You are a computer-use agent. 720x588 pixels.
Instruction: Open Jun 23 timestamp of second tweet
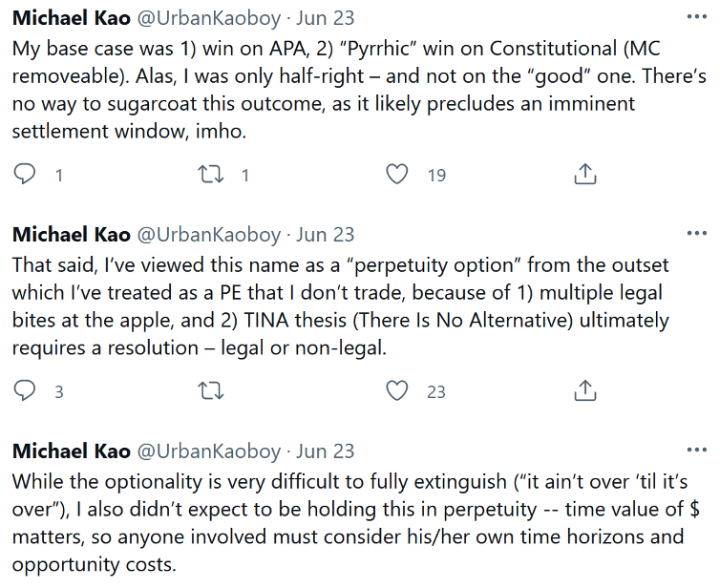[325, 235]
